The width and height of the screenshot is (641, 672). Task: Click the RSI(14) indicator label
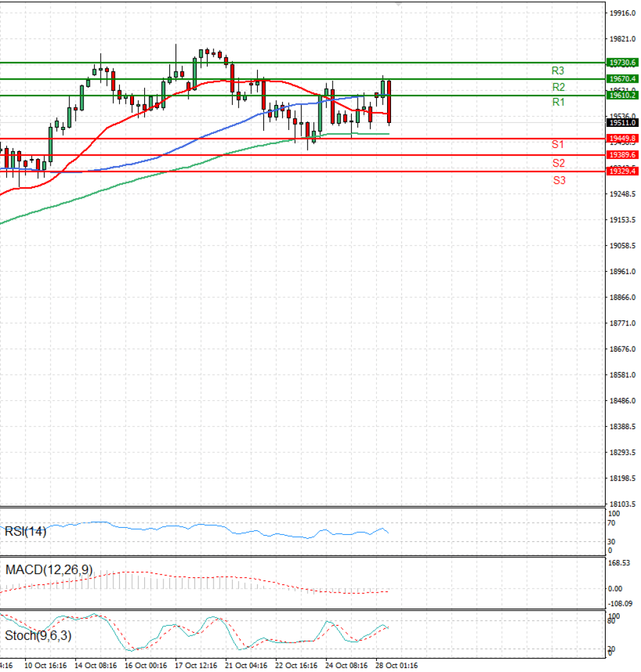tap(25, 532)
